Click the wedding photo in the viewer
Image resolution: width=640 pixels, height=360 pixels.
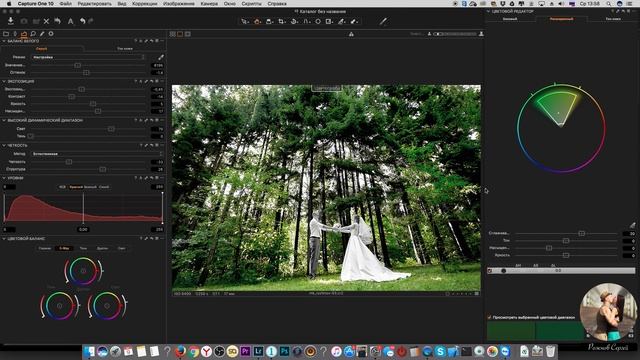point(326,188)
